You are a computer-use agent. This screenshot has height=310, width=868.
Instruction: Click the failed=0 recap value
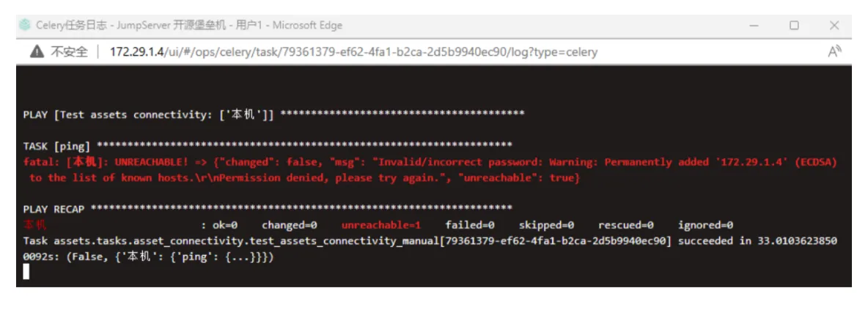(x=469, y=225)
